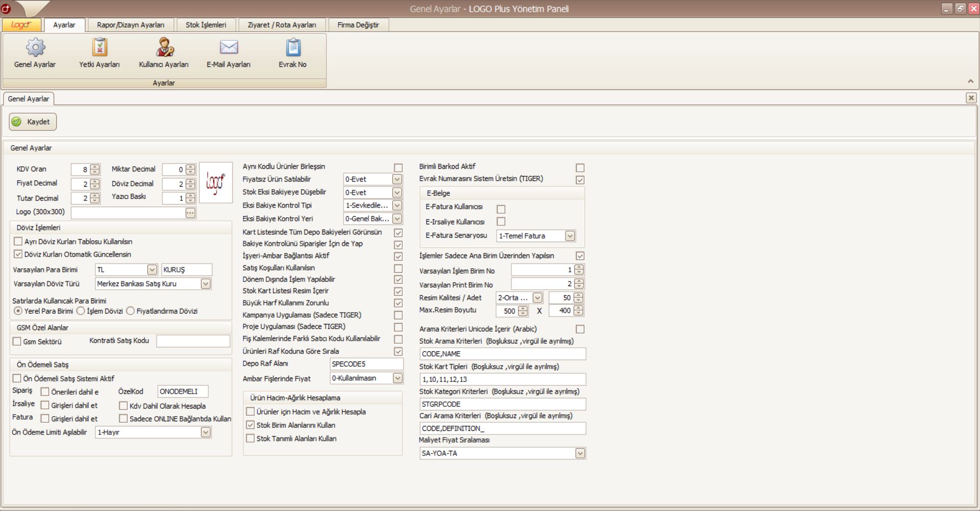Tick the Gsm Sektörü checkbox
Viewport: 980px width, 511px height.
(17, 342)
